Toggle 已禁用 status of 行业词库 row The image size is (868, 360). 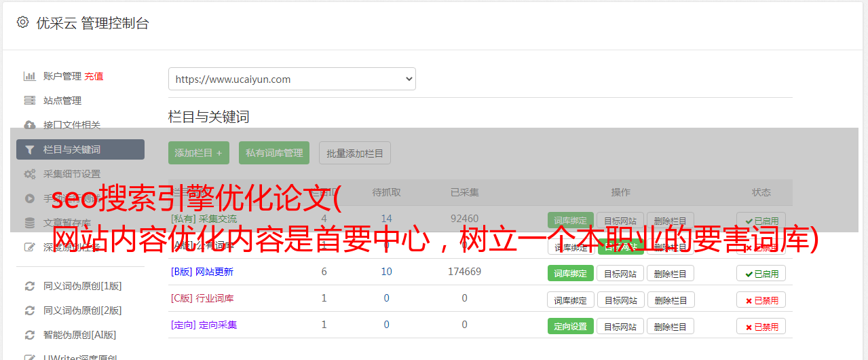click(761, 300)
